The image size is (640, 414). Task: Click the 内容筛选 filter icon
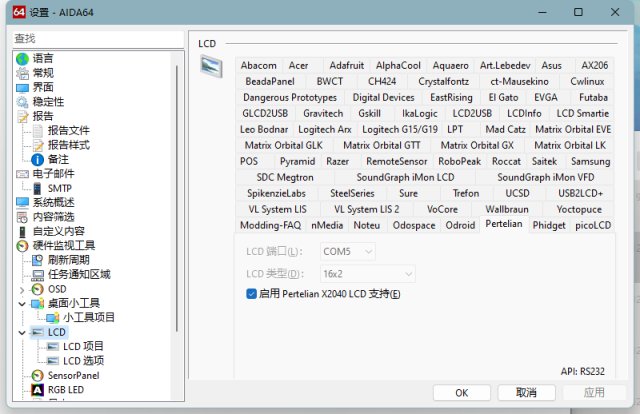(22, 217)
